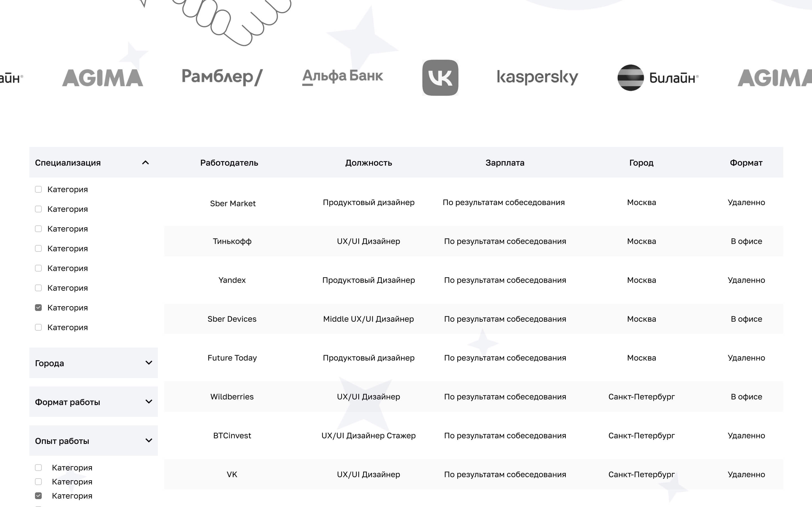
Task: Click the Рамблер logo
Action: click(222, 77)
